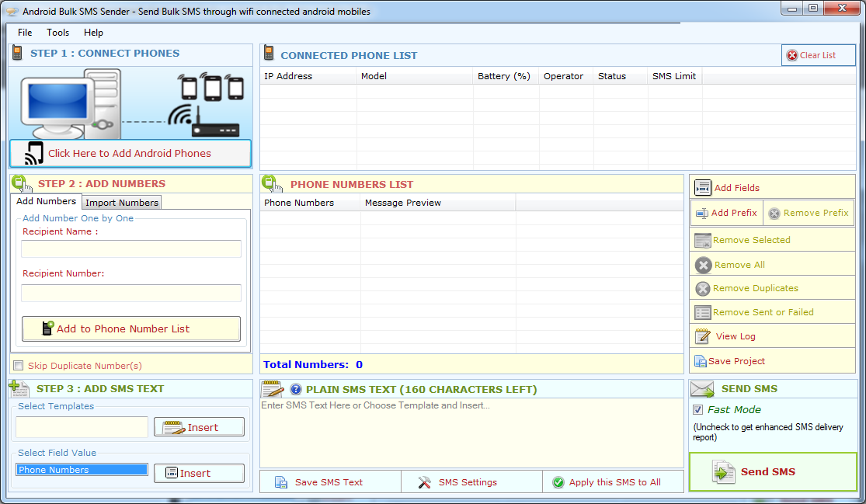Click the Save SMS Text icon

coord(281,482)
